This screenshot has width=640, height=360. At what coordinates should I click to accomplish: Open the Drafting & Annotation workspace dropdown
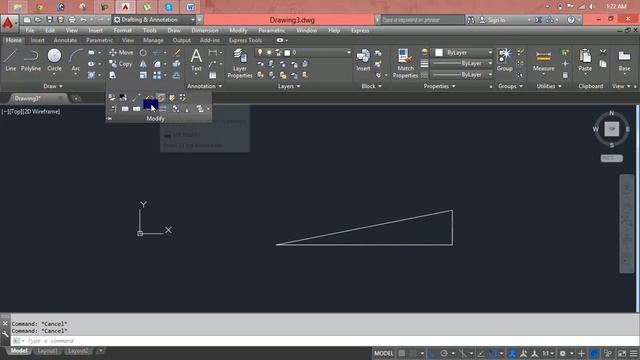(x=154, y=20)
